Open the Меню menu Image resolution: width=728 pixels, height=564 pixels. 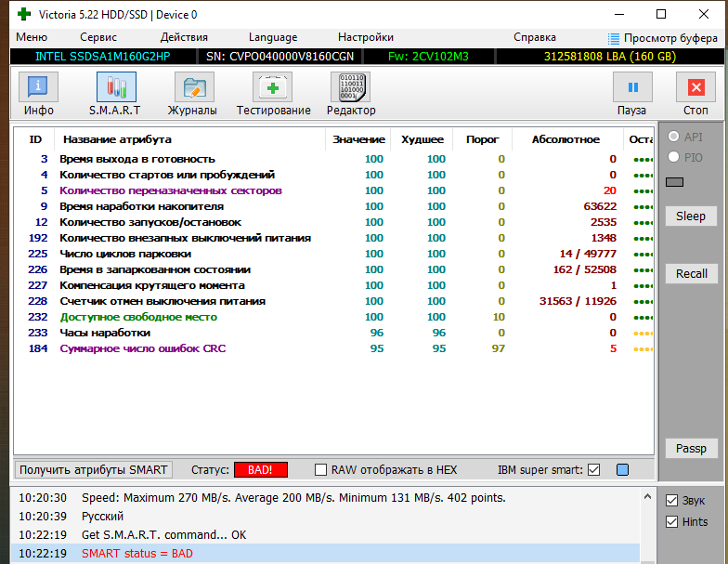pyautogui.click(x=32, y=37)
